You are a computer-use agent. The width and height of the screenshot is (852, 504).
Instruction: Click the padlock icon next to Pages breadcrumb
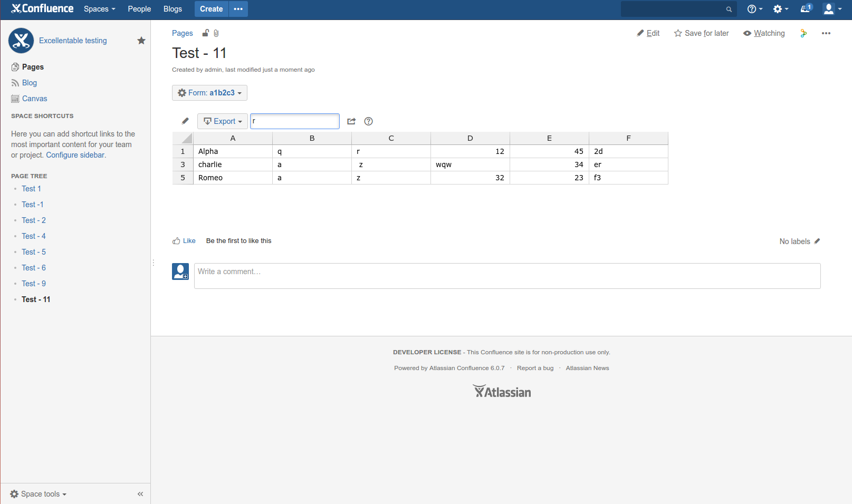coord(205,33)
